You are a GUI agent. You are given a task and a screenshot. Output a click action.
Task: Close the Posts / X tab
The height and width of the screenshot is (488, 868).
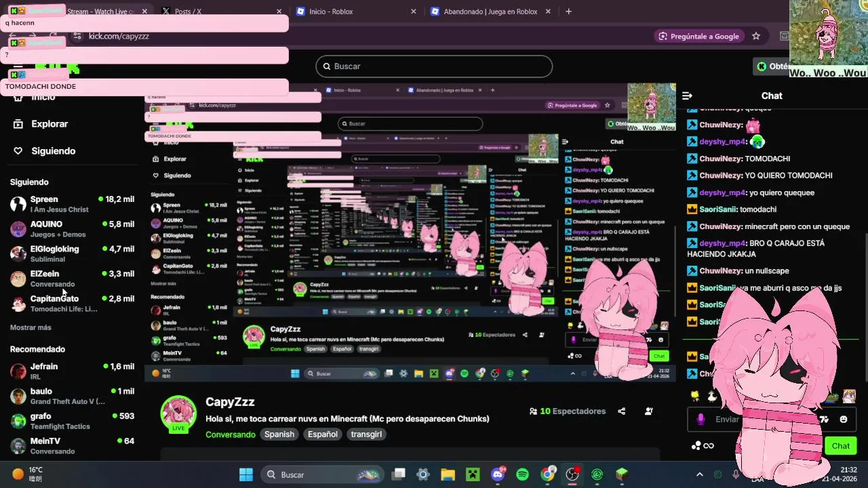click(x=279, y=12)
